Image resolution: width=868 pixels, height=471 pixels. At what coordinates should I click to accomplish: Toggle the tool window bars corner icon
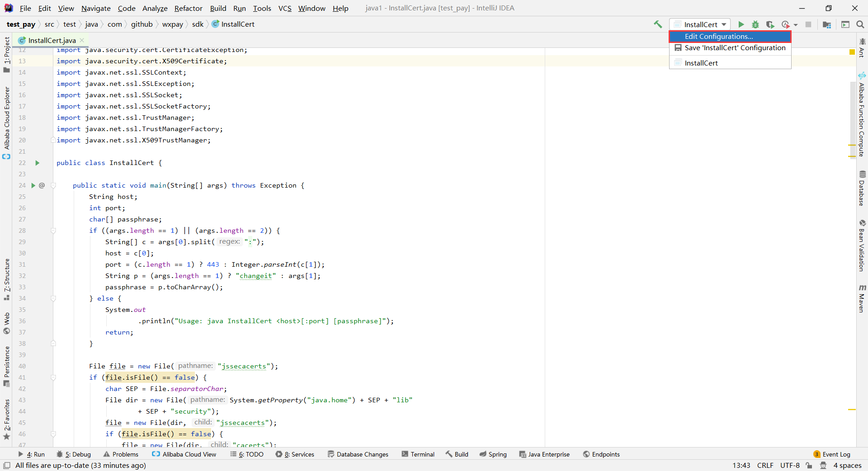7,465
